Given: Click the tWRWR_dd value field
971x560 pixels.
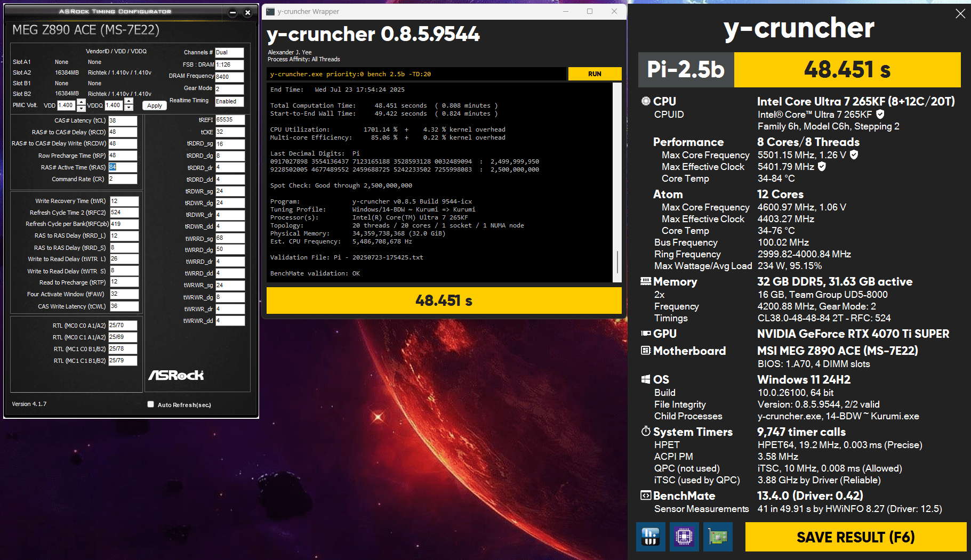Looking at the screenshot, I should [x=230, y=321].
